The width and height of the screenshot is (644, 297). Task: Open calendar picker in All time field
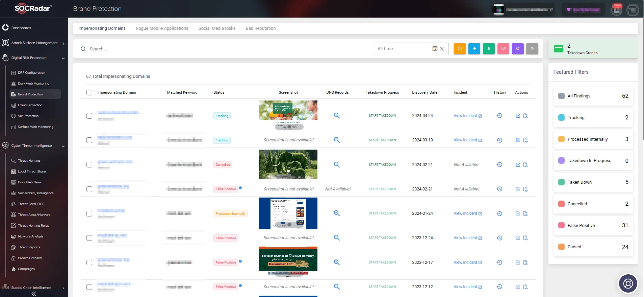coord(435,49)
